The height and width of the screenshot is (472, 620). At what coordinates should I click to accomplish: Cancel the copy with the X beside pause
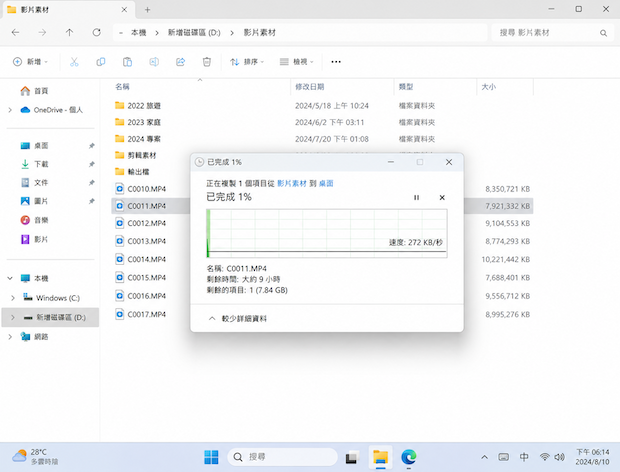coord(442,197)
